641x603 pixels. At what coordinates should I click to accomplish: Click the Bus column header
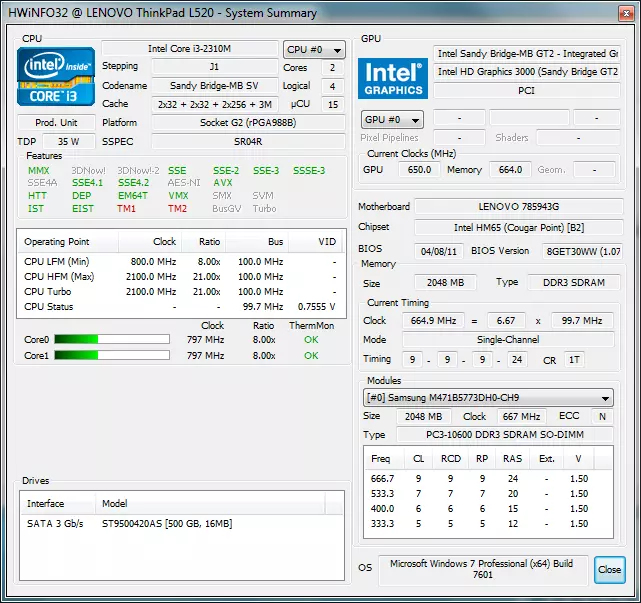257,242
